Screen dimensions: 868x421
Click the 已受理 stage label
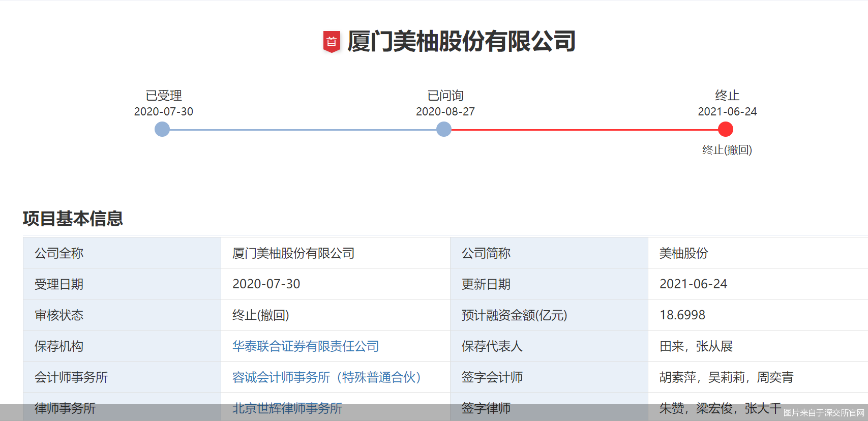[164, 96]
